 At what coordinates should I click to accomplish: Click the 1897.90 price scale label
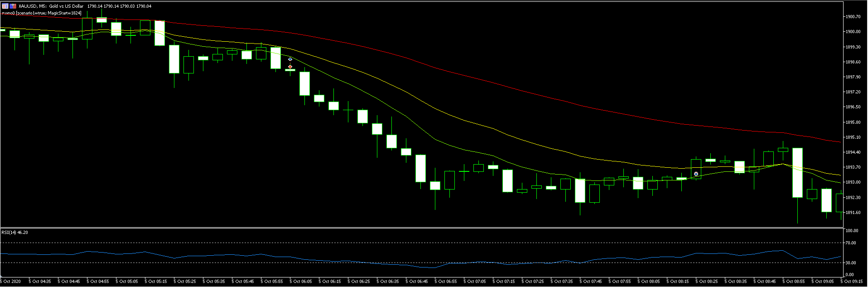tap(853, 77)
